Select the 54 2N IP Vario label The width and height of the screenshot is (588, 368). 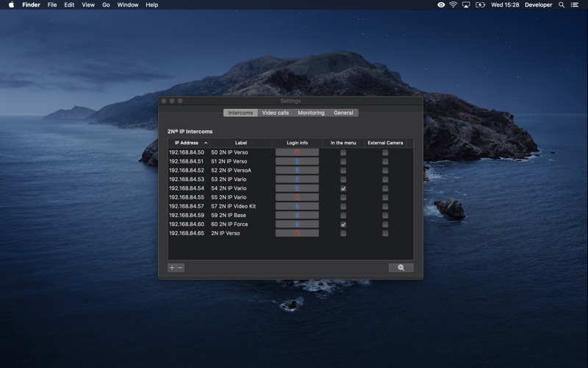coord(229,188)
